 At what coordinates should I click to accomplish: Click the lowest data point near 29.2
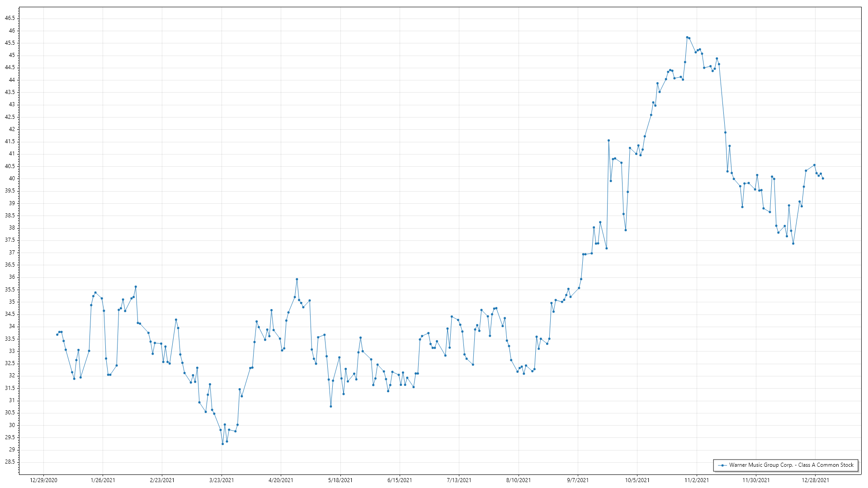pyautogui.click(x=222, y=444)
